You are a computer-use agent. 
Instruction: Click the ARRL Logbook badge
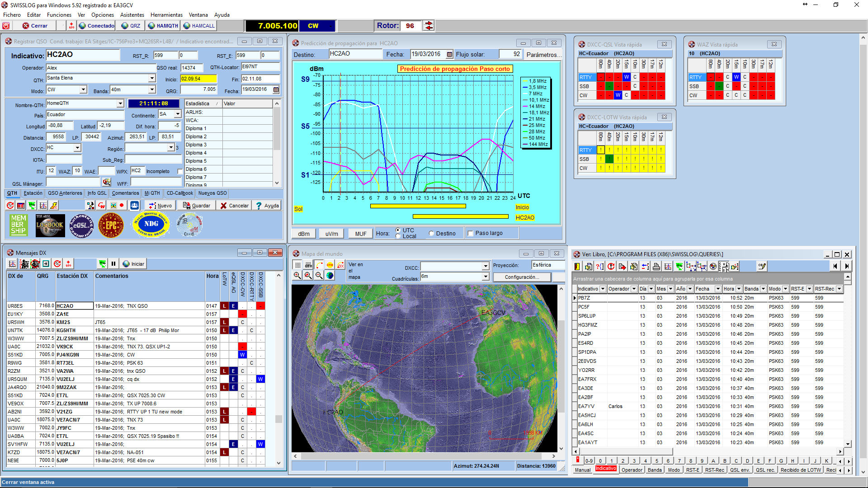pos(50,225)
